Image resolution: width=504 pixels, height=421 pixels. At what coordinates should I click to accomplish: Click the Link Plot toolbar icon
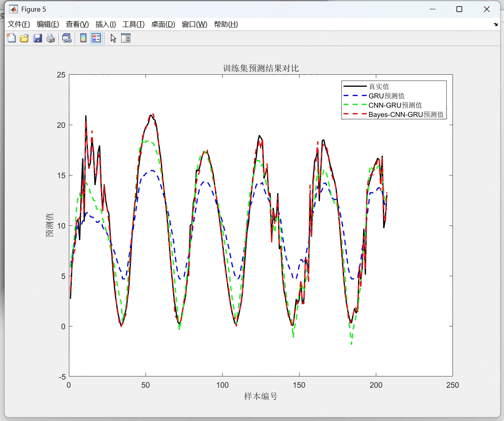pyautogui.click(x=67, y=38)
